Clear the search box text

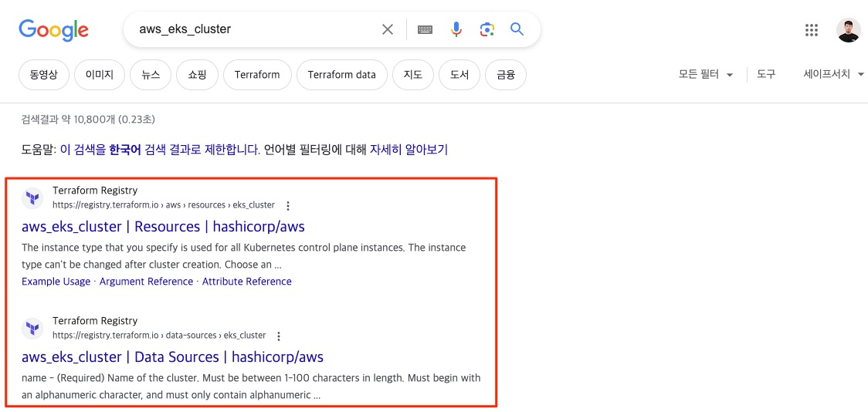click(x=388, y=29)
